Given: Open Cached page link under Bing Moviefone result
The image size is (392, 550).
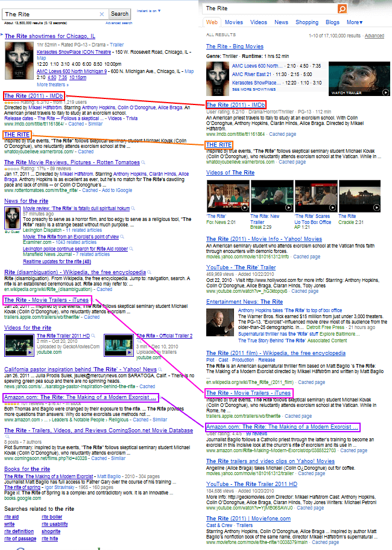Looking at the screenshot, I should point(325,542).
